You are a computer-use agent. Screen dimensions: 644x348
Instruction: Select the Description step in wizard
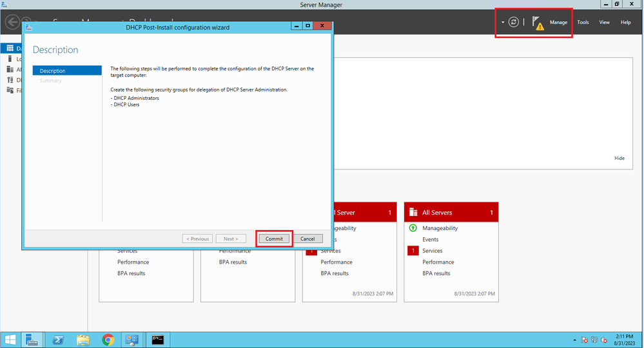67,71
